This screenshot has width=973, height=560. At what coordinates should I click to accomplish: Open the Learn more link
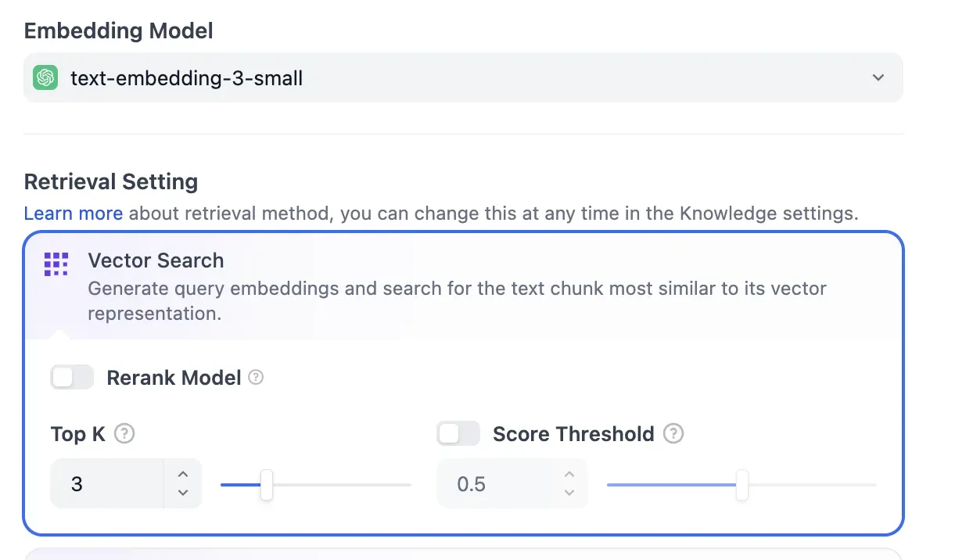click(x=73, y=213)
